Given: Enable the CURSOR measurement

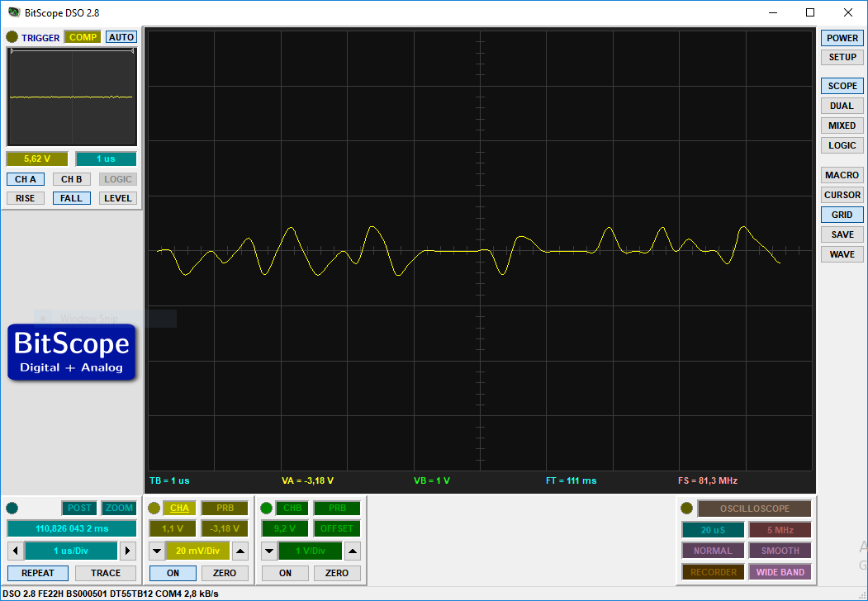Looking at the screenshot, I should click(x=842, y=195).
